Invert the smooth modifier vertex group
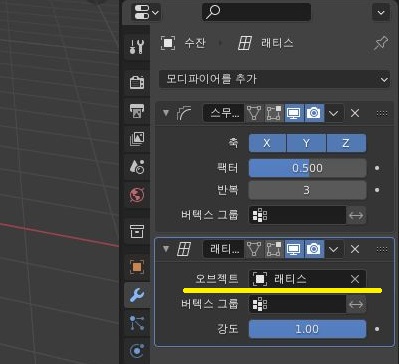The width and height of the screenshot is (399, 364). 356,215
